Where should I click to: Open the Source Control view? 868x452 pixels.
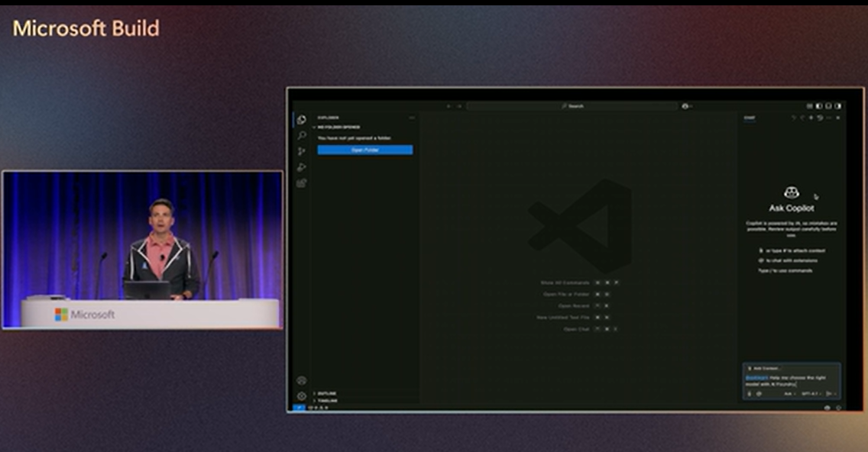click(302, 151)
